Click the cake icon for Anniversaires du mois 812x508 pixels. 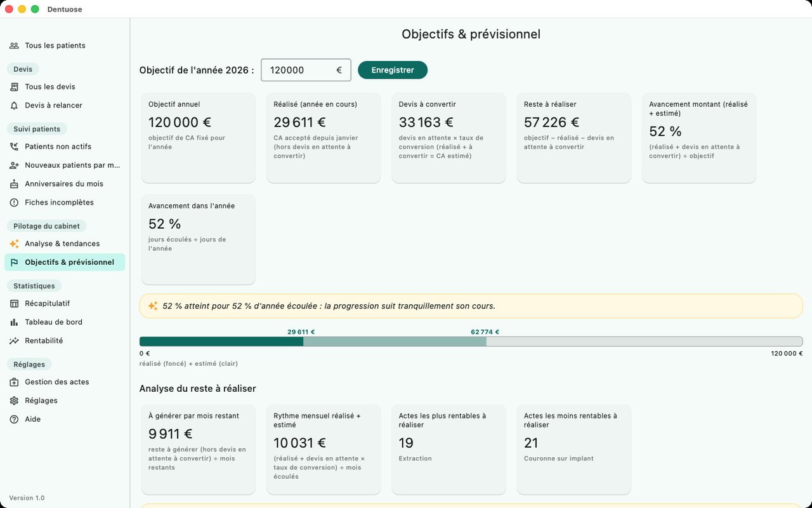pyautogui.click(x=14, y=184)
